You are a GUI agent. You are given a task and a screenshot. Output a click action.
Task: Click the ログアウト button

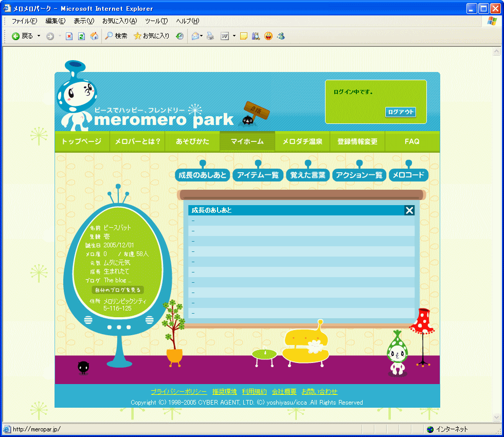(x=401, y=112)
